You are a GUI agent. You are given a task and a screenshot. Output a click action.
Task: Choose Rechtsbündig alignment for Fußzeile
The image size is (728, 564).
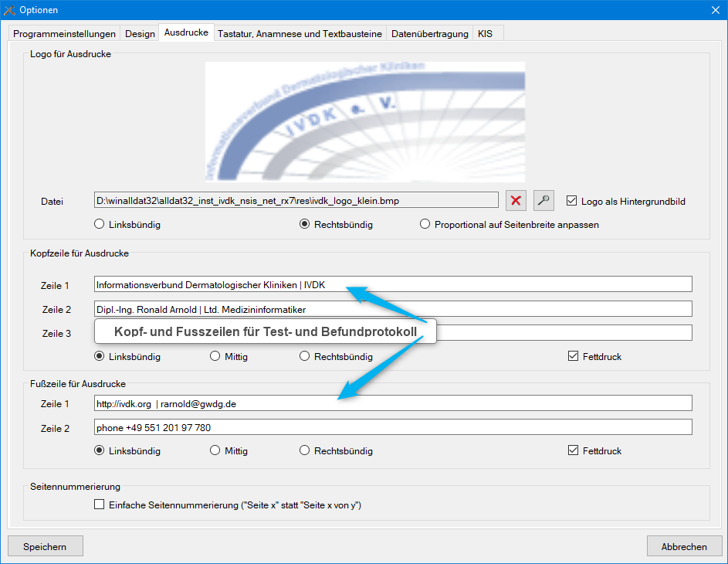tap(305, 450)
